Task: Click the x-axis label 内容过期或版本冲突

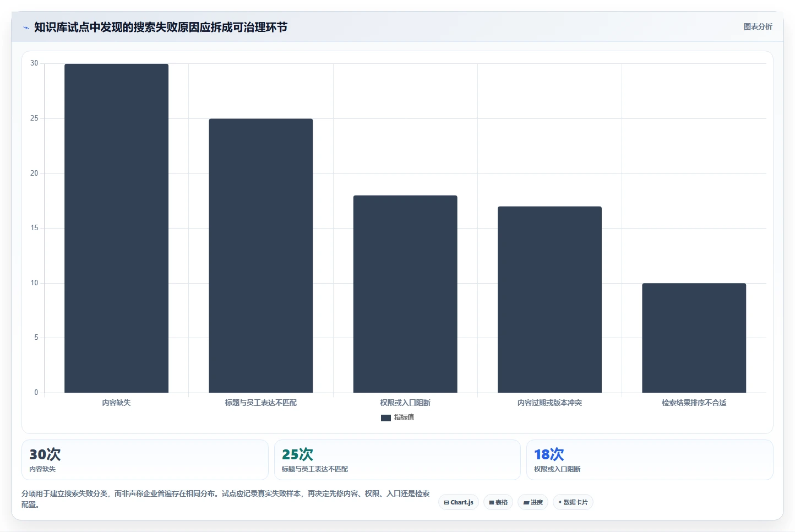Action: (549, 403)
